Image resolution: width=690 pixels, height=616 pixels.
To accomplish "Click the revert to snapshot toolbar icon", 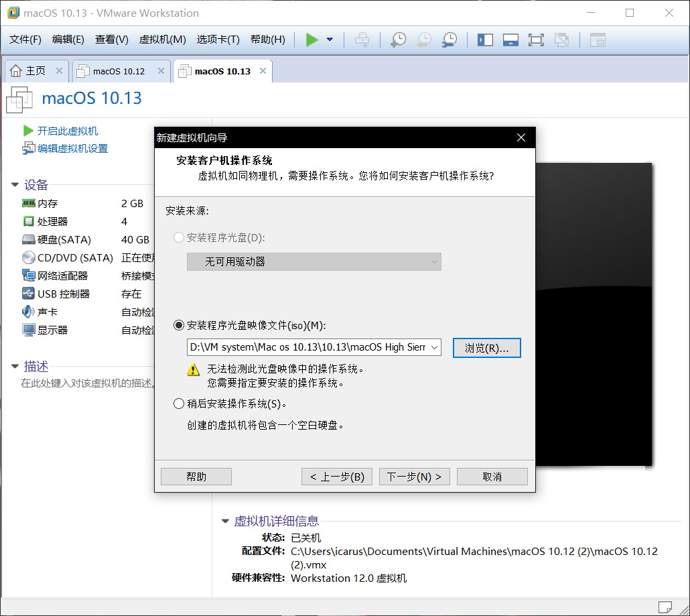I will (424, 40).
